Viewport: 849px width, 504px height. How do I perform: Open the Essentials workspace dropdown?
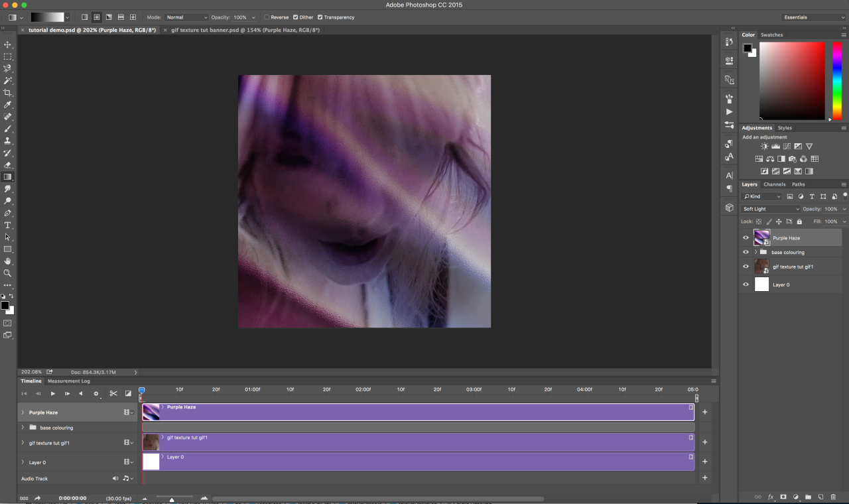[814, 17]
